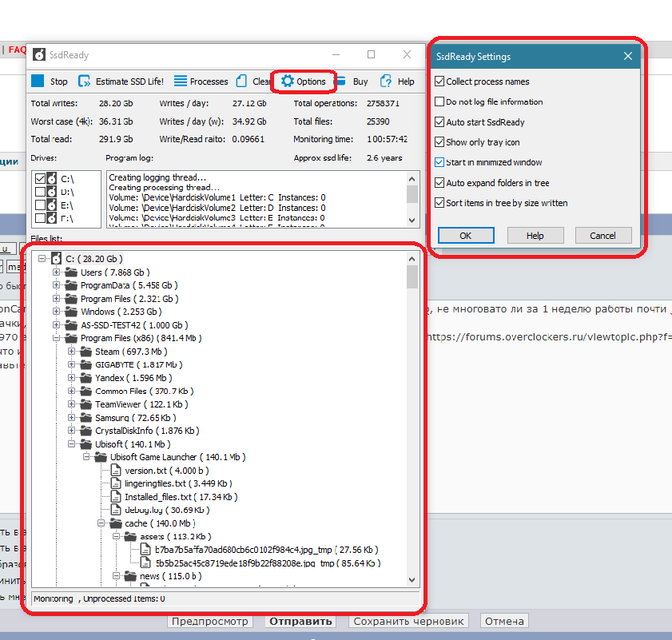This screenshot has height=640, width=672.
Task: Click the blue Stop icon in toolbar
Action: tap(38, 81)
